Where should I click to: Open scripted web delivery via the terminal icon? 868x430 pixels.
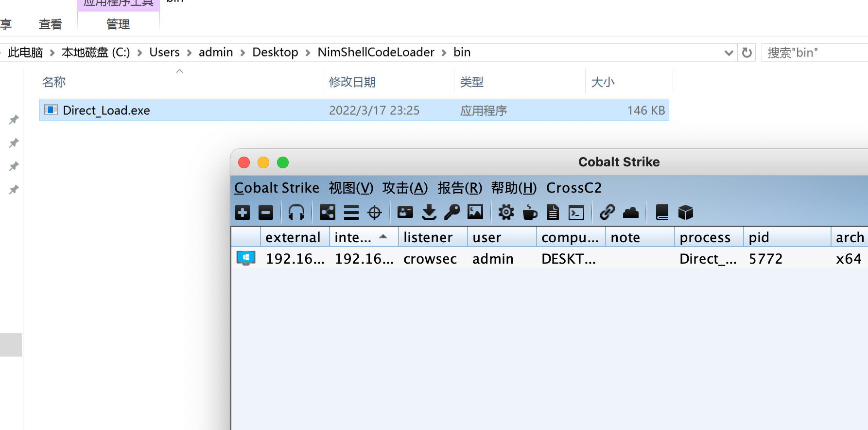click(576, 213)
